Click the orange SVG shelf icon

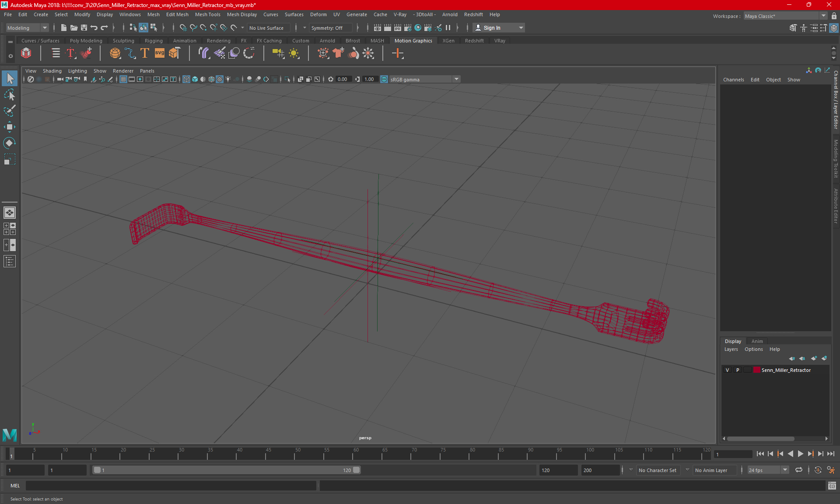tap(160, 53)
